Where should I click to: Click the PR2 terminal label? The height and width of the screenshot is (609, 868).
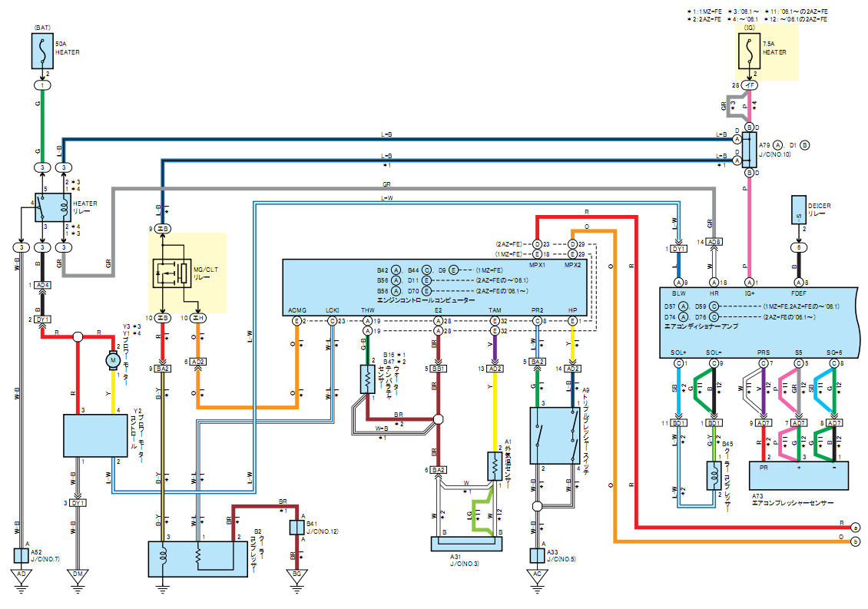pyautogui.click(x=537, y=310)
